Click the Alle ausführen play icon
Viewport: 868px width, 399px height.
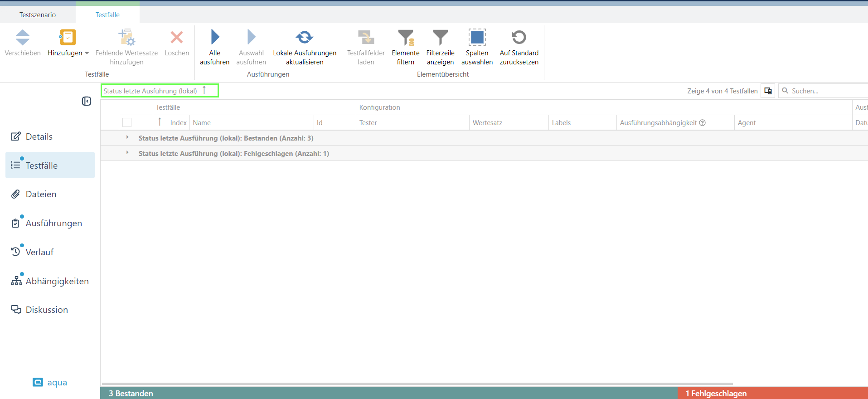215,38
